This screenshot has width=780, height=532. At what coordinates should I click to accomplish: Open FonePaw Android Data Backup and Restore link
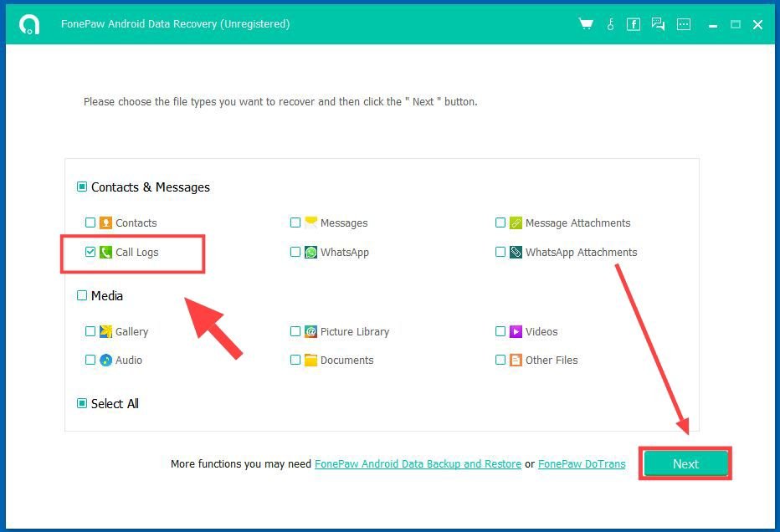click(x=418, y=464)
